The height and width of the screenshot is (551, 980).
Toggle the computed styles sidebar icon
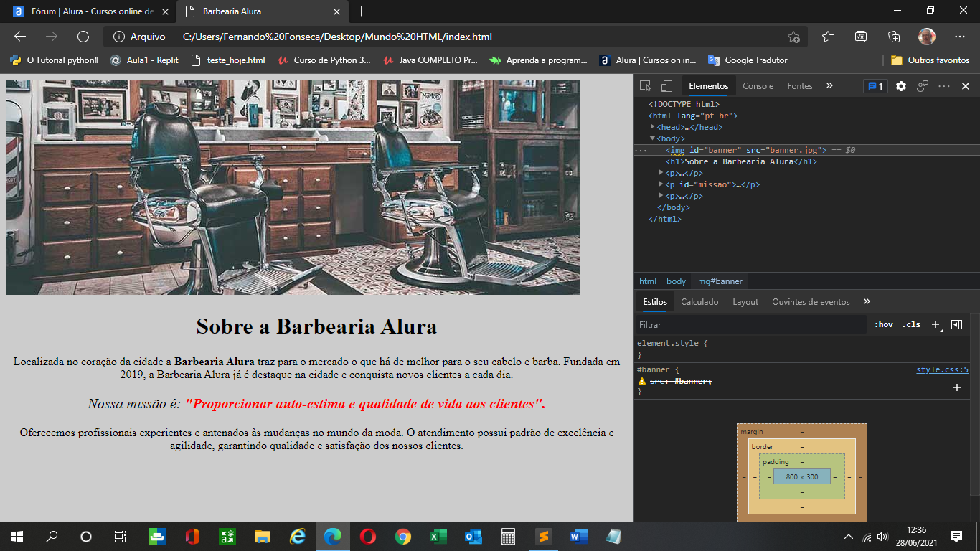[x=956, y=325]
